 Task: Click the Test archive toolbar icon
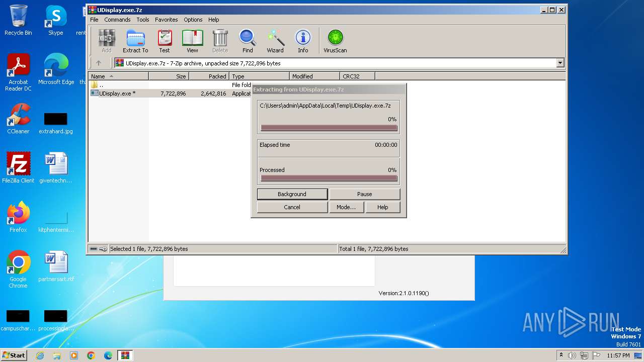click(165, 41)
